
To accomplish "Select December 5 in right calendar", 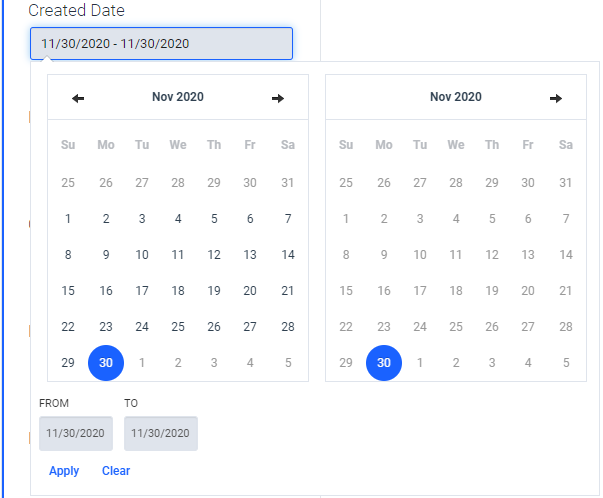I will 566,363.
